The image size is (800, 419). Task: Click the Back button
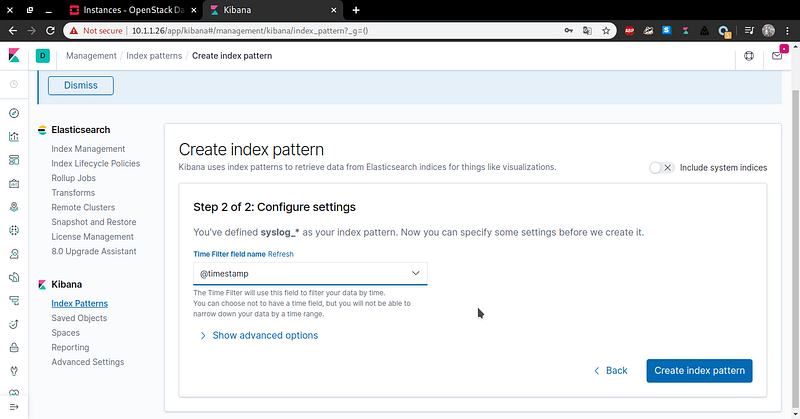pos(611,371)
